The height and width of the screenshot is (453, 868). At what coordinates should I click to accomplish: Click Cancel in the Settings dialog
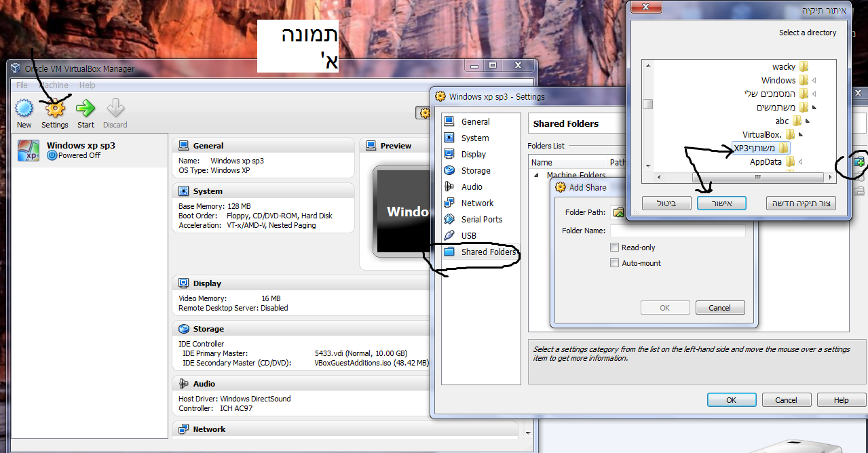click(787, 400)
